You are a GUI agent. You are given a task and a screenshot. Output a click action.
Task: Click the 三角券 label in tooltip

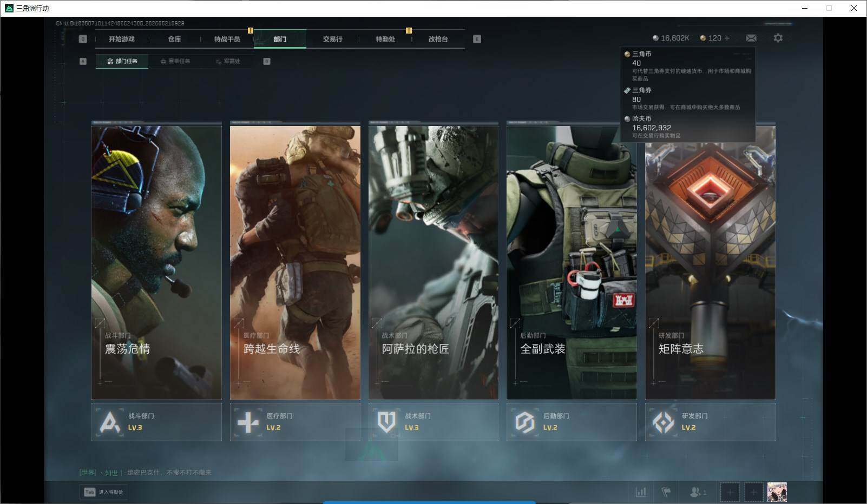(642, 90)
